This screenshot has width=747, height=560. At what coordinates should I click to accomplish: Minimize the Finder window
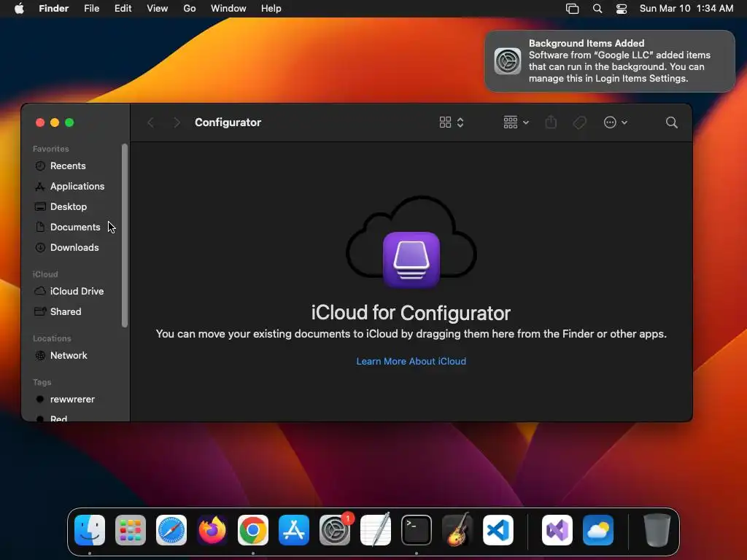(55, 122)
